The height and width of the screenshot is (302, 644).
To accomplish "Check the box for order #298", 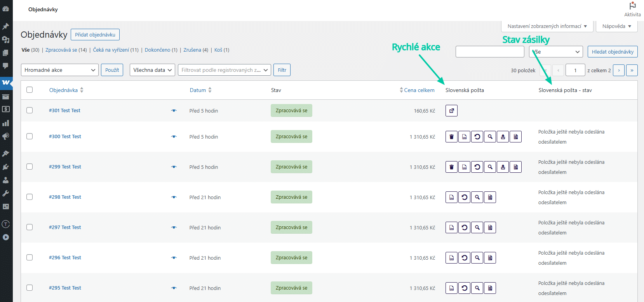I will (30, 197).
